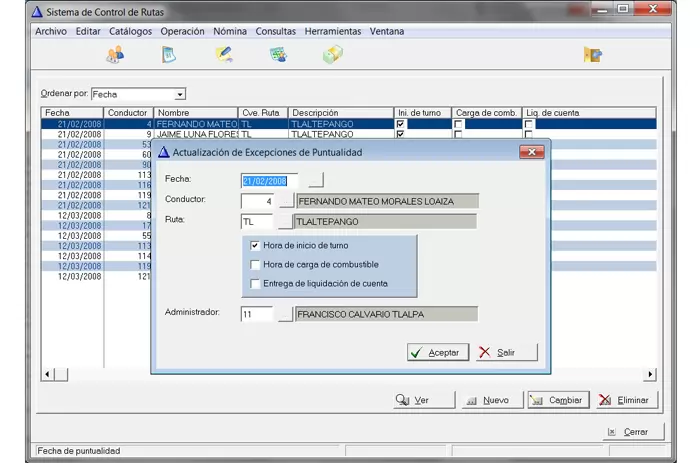Click the Nuevo button
Image resolution: width=700 pixels, height=463 pixels.
coord(486,400)
